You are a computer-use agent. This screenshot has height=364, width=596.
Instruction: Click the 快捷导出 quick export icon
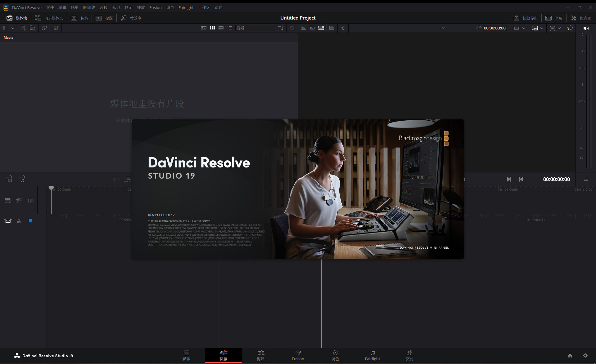click(517, 18)
